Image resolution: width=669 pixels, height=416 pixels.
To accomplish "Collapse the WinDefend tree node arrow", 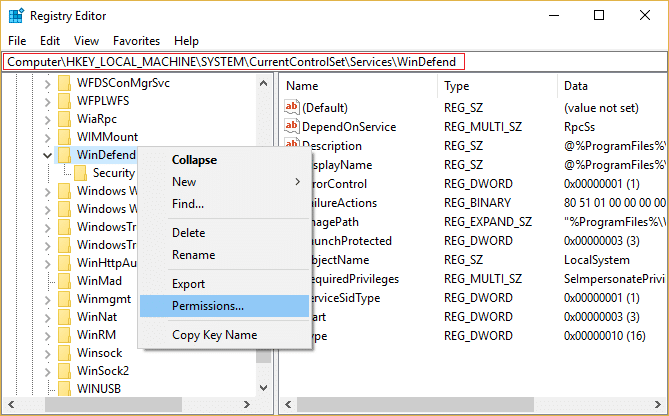I will point(47,155).
